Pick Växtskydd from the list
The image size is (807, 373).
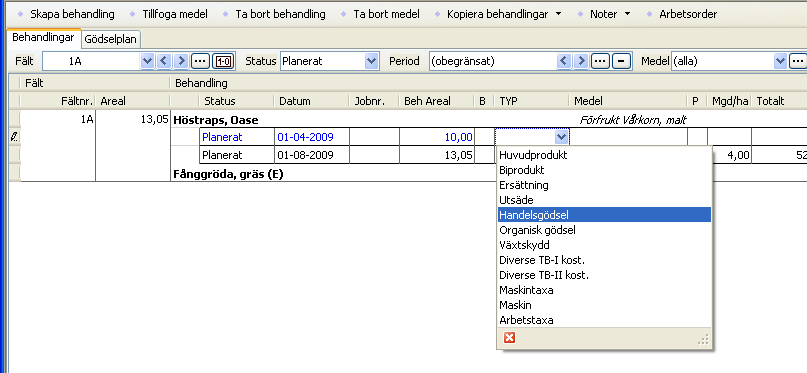(x=604, y=245)
